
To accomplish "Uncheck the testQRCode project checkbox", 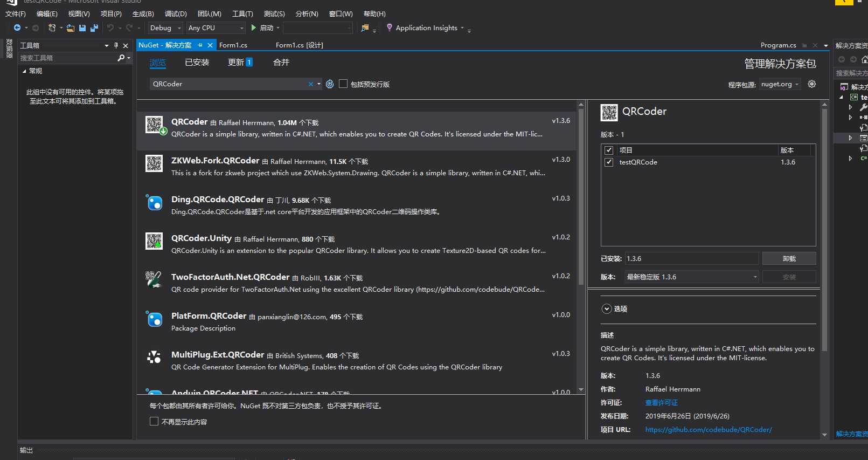I will pos(609,162).
